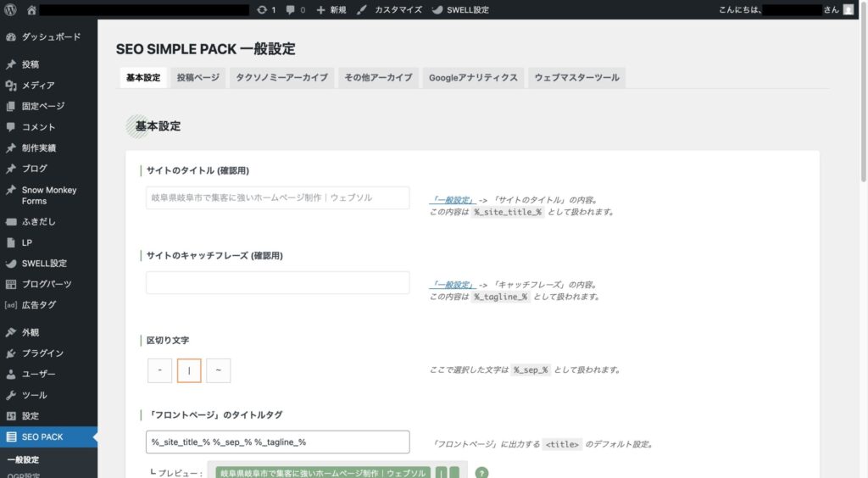Open the ダッシュボード sidebar item

pyautogui.click(x=51, y=37)
